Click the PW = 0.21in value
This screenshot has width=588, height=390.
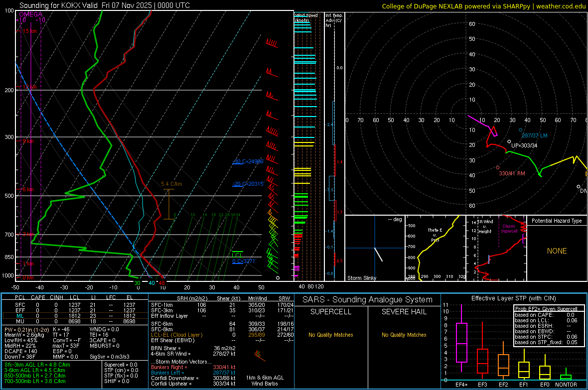(x=26, y=329)
